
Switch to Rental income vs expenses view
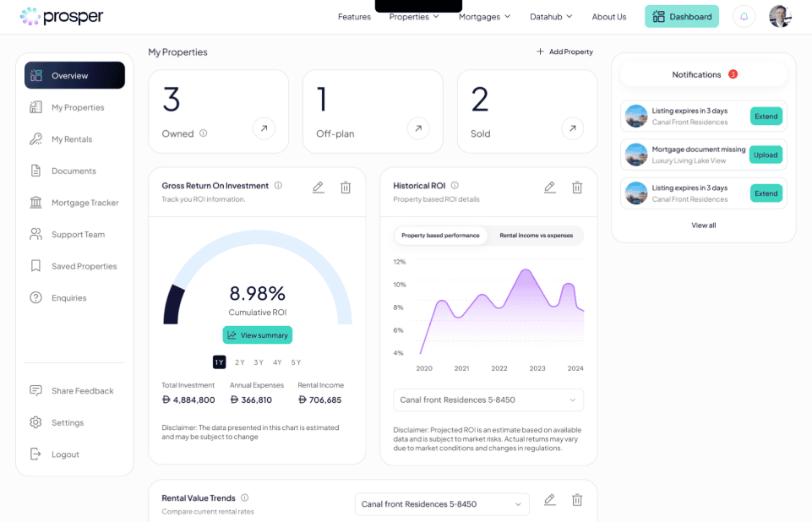[x=535, y=236]
